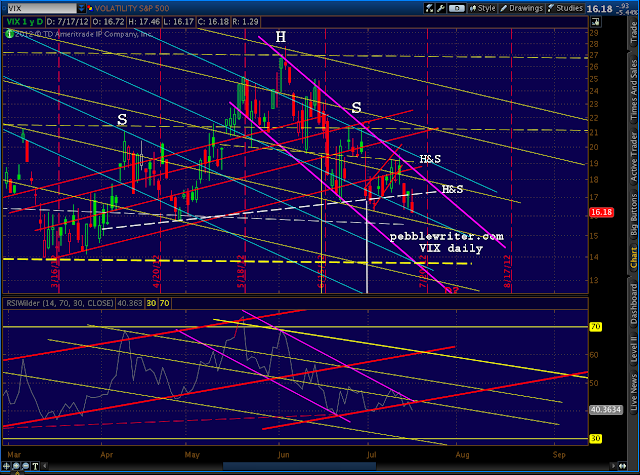Image resolution: width=640 pixels, height=475 pixels.
Task: Click the Aug label on time axis
Action: pos(462,454)
